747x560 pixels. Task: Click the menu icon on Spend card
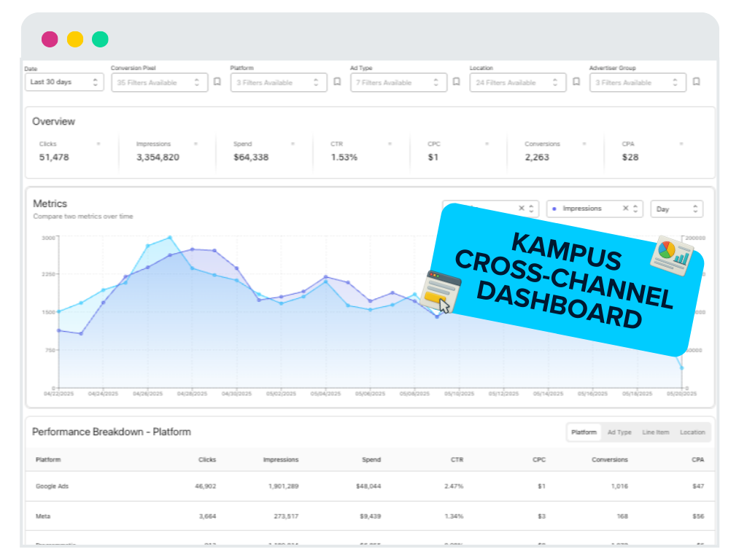293,144
